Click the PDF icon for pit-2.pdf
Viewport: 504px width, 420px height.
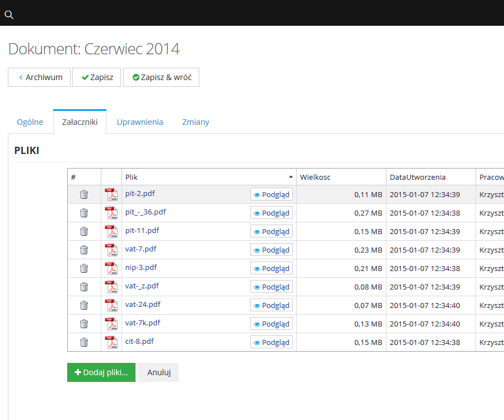111,194
